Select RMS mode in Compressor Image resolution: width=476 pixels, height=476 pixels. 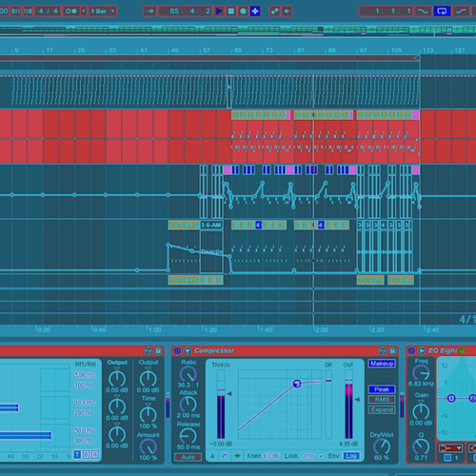point(382,400)
